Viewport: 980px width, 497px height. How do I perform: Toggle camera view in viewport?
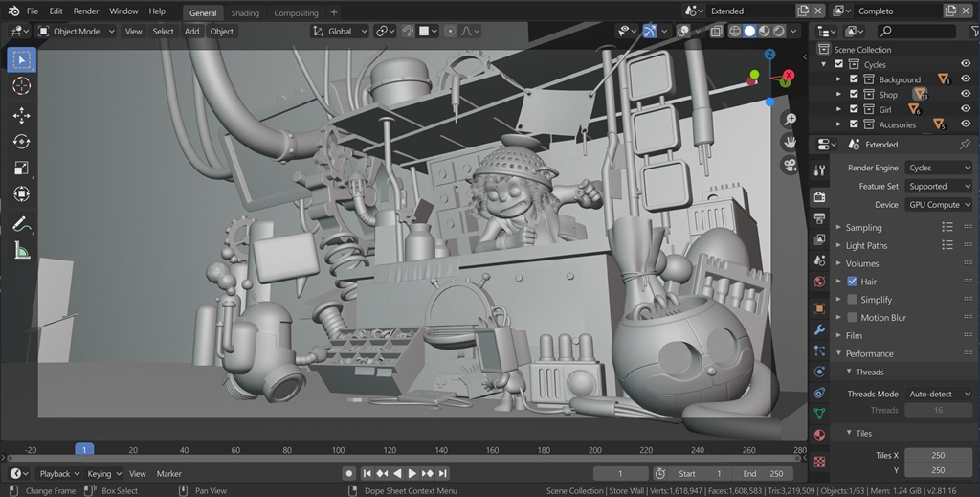coord(790,165)
